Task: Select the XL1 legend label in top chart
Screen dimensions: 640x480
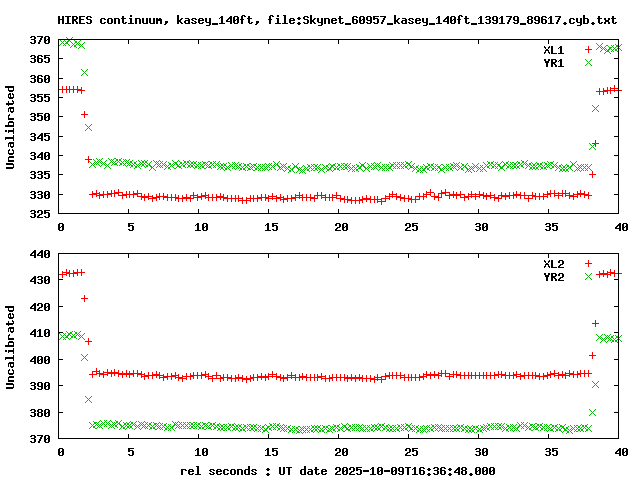Action: 553,49
